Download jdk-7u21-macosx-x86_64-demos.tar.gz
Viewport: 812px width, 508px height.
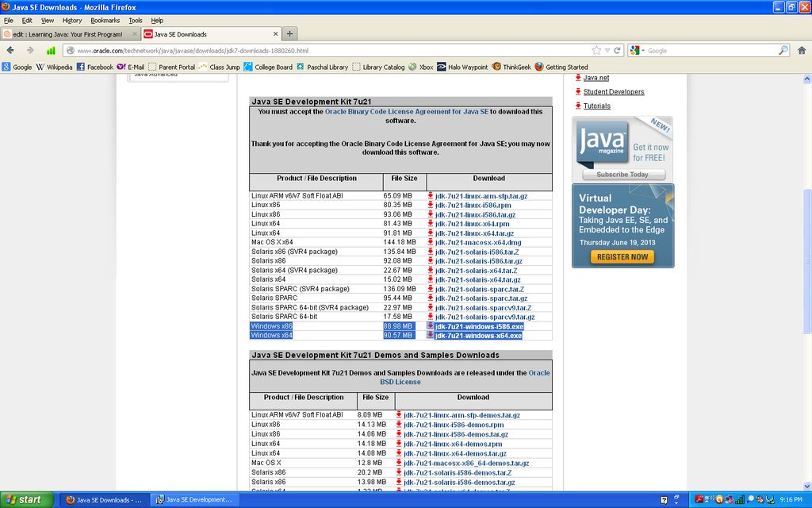click(466, 464)
